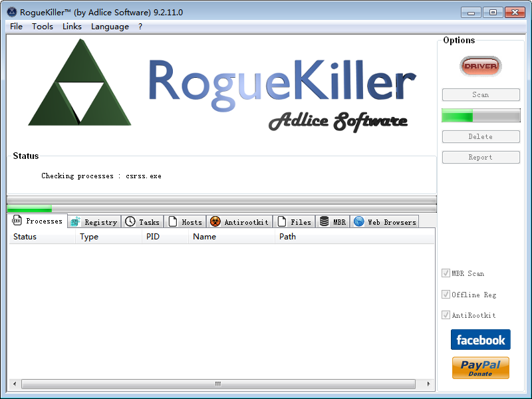
Task: Sort by the Name column header
Action: pos(231,237)
